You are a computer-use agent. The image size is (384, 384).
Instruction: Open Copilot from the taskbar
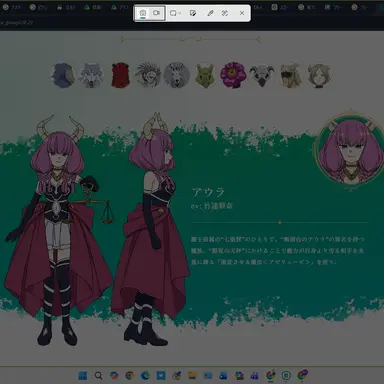tap(114, 376)
